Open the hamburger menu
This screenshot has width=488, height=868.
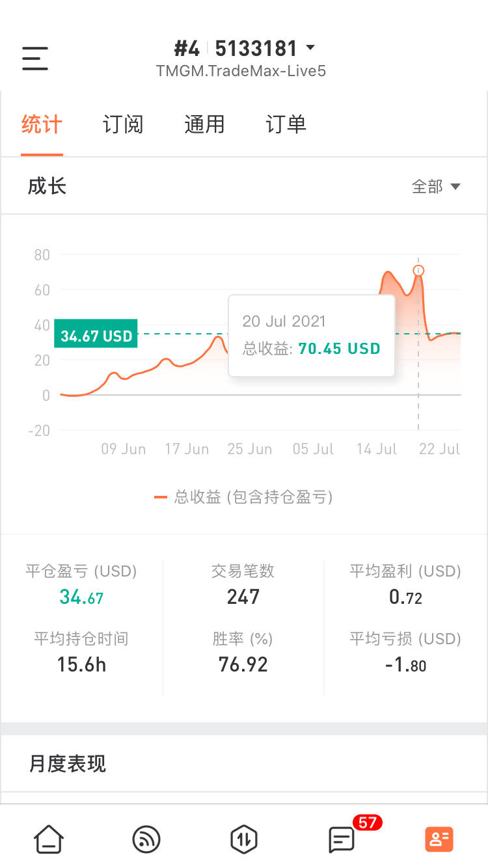[35, 59]
